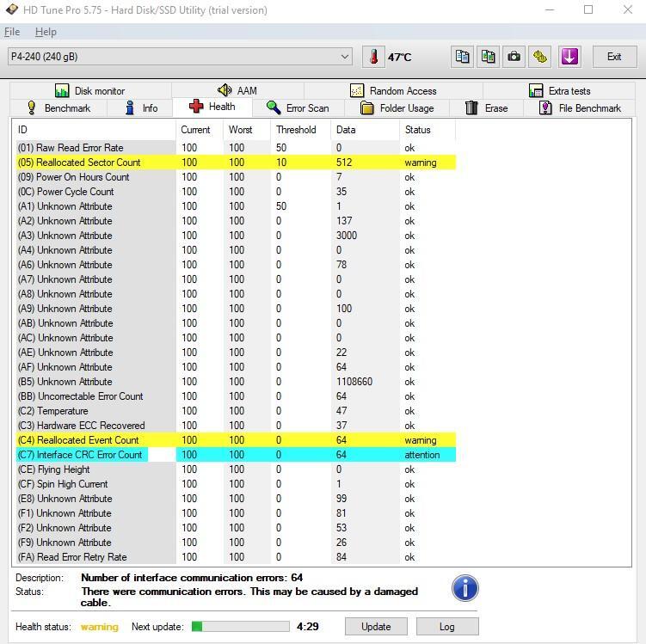This screenshot has height=644, width=646.
Task: Select the (A3) Unknown Attribute row
Action: [236, 236]
